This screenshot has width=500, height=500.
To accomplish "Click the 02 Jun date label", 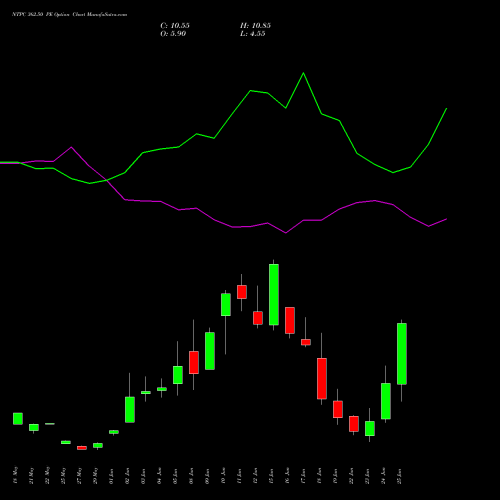I will click(x=127, y=476).
